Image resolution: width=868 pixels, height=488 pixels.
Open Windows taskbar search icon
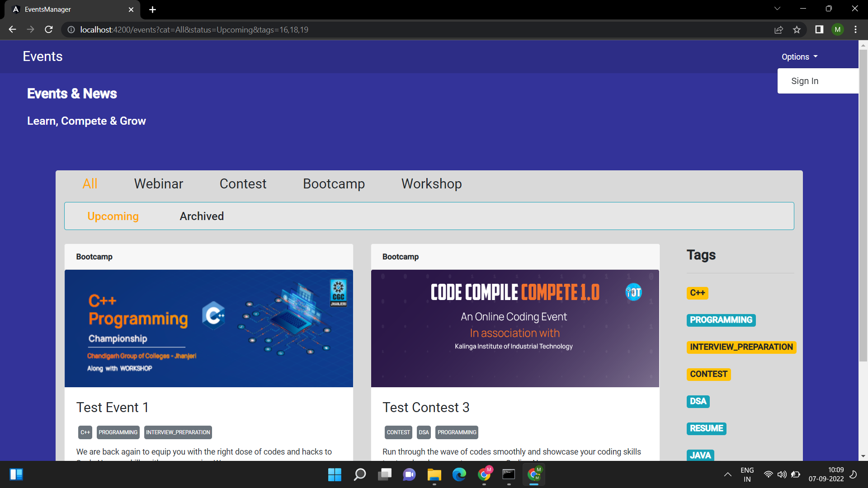click(359, 474)
